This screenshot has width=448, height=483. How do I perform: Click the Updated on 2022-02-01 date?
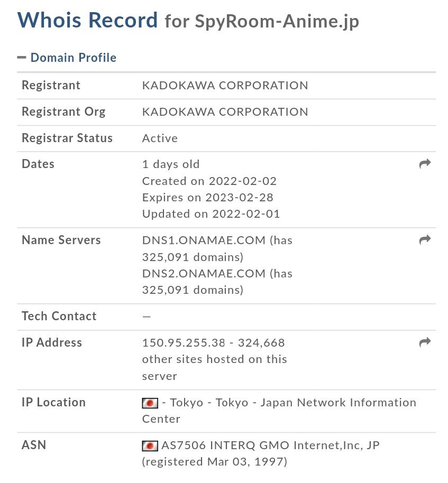[x=211, y=214]
